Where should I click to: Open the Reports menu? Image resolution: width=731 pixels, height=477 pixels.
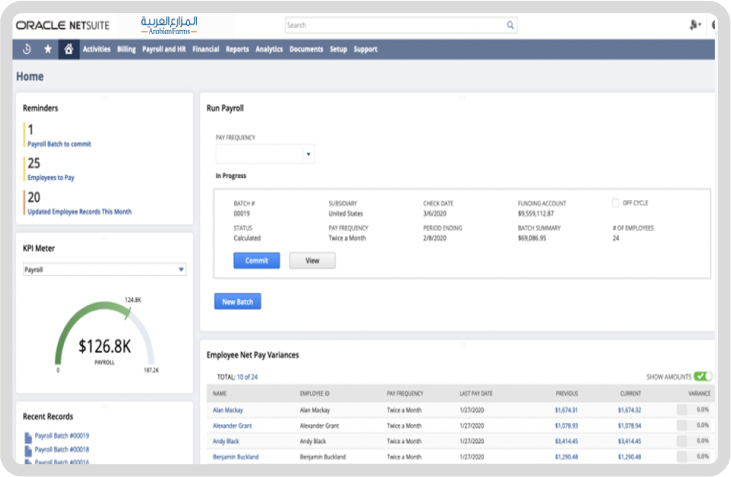(x=237, y=49)
